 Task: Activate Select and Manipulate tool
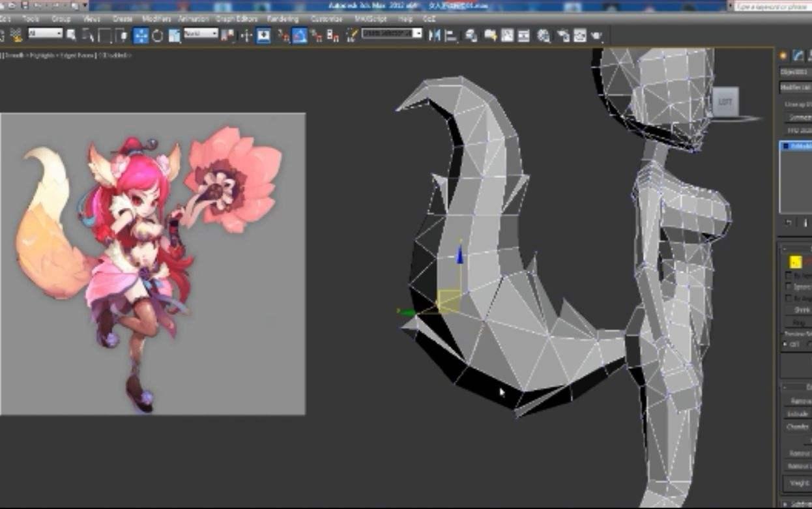point(246,35)
